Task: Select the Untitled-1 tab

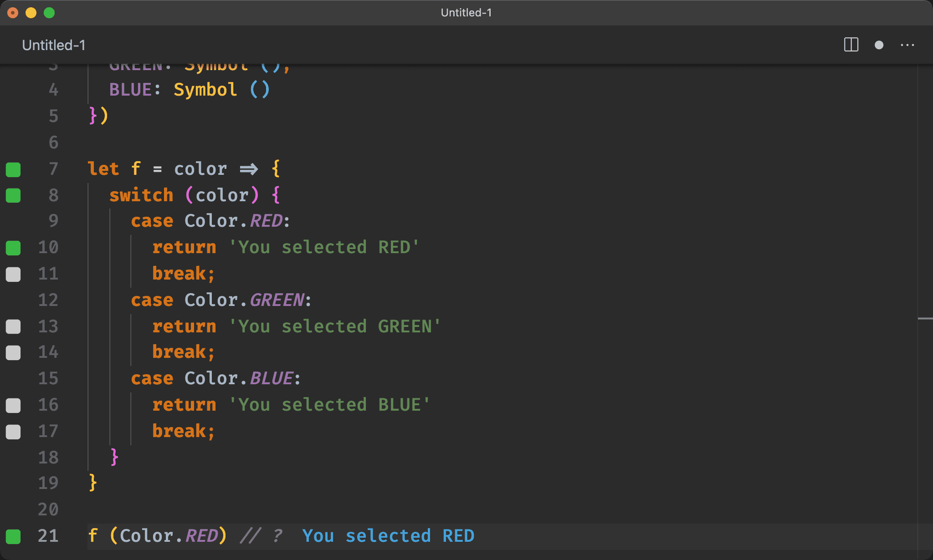Action: coord(53,45)
